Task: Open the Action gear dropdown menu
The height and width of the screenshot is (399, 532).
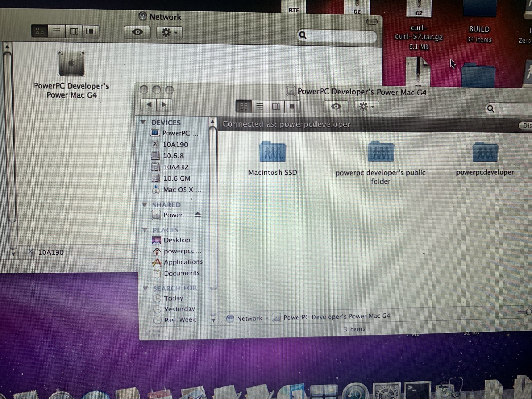Action: pyautogui.click(x=367, y=107)
